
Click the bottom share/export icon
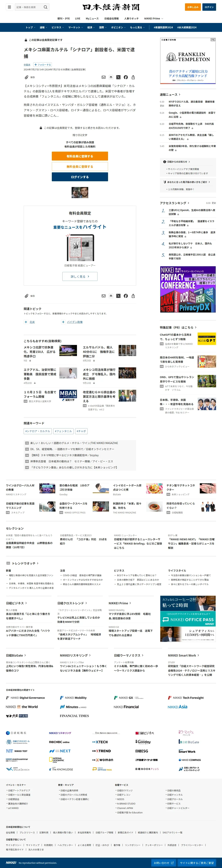(133, 296)
